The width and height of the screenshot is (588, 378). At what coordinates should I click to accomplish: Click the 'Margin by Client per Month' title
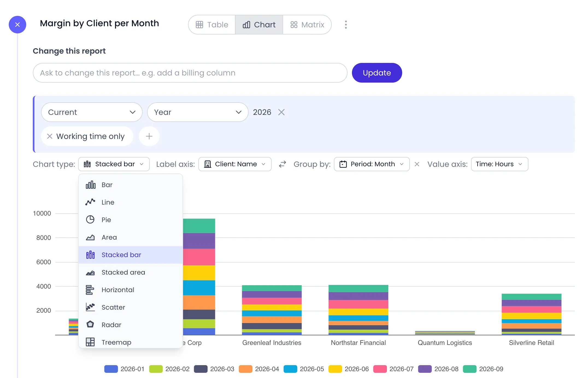click(99, 23)
